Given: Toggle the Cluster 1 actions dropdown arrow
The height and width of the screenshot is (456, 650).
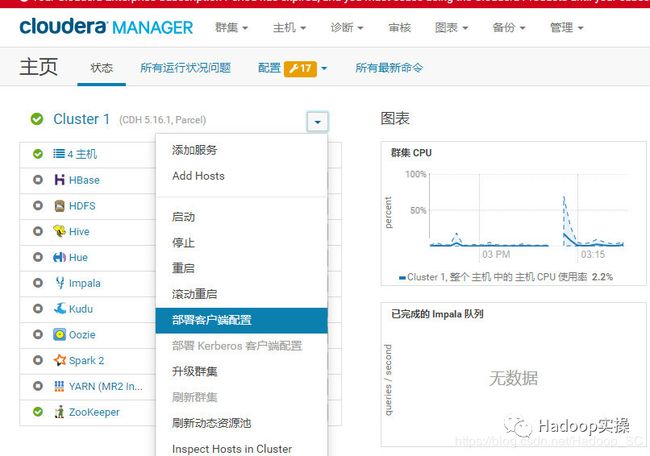Looking at the screenshot, I should pyautogui.click(x=318, y=122).
